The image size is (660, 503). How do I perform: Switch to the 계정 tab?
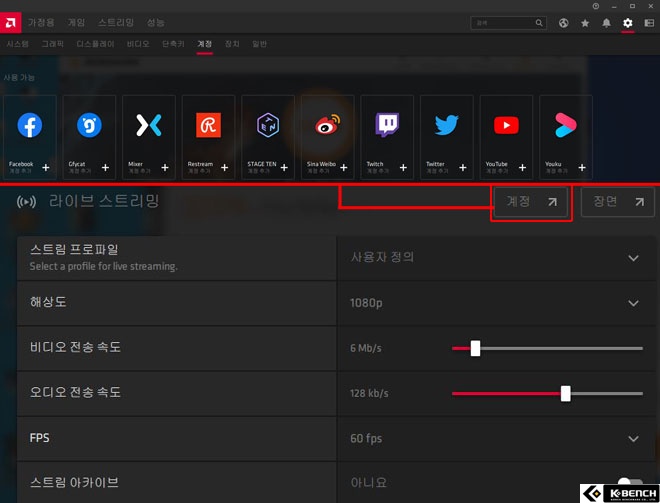point(205,44)
